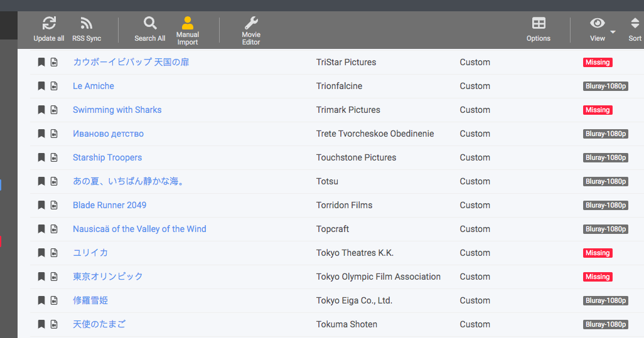Click bookmark icon for カウボーイビバップ row

(41, 62)
